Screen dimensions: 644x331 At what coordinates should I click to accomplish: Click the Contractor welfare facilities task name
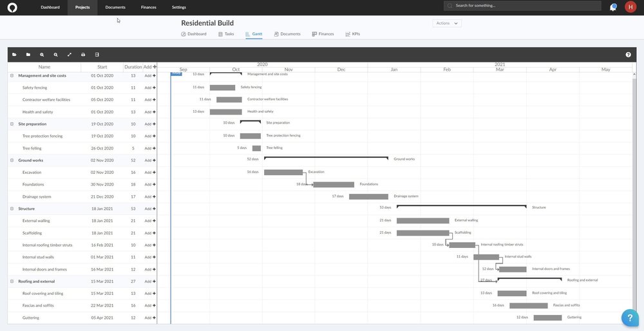[x=46, y=100]
